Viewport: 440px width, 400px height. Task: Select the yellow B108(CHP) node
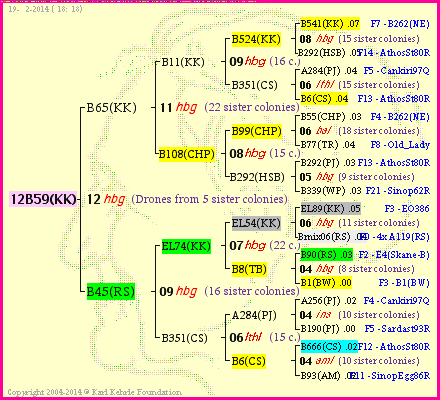click(x=187, y=154)
